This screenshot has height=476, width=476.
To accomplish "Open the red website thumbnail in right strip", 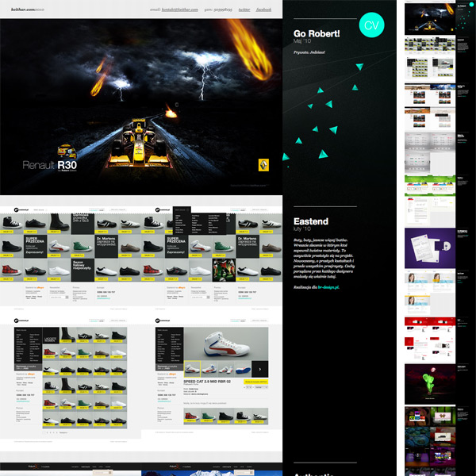I will tap(430, 340).
